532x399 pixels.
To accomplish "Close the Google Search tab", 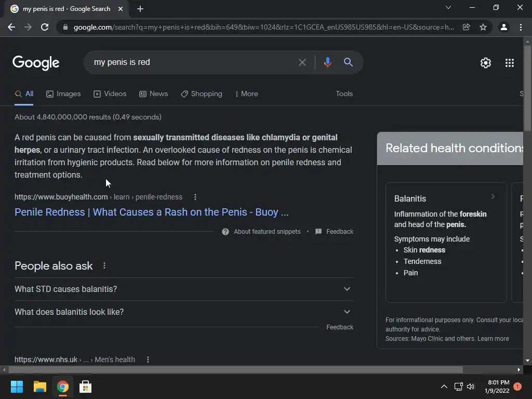I will (121, 9).
